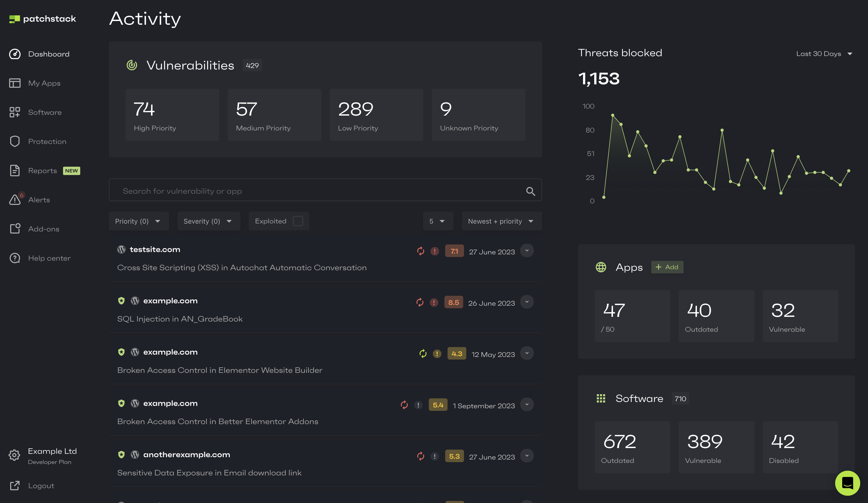Go to My Apps in sidebar

click(44, 83)
